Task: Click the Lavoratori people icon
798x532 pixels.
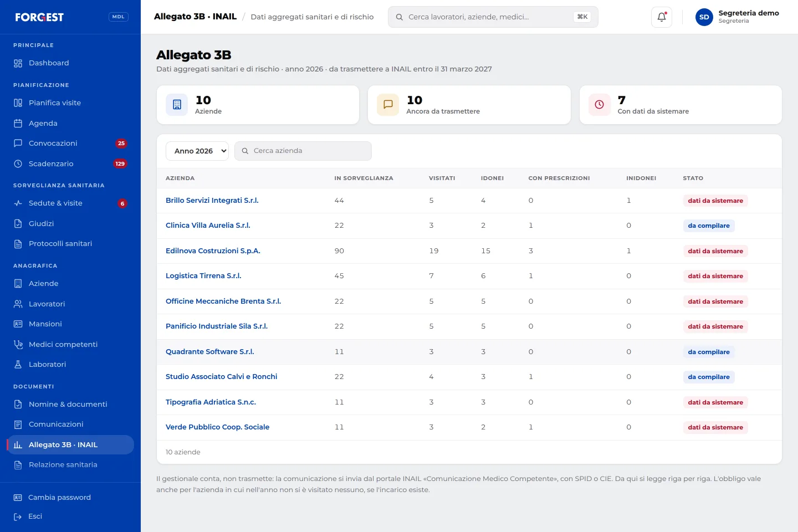Action: 18,304
